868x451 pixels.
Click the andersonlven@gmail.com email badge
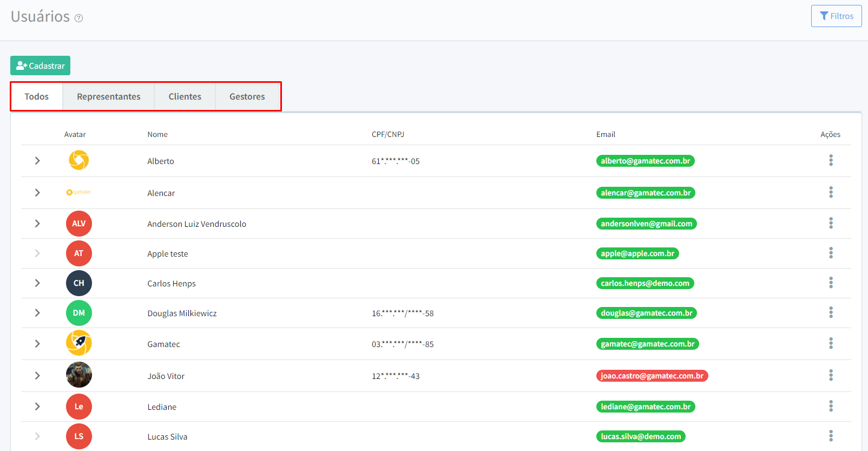(647, 224)
